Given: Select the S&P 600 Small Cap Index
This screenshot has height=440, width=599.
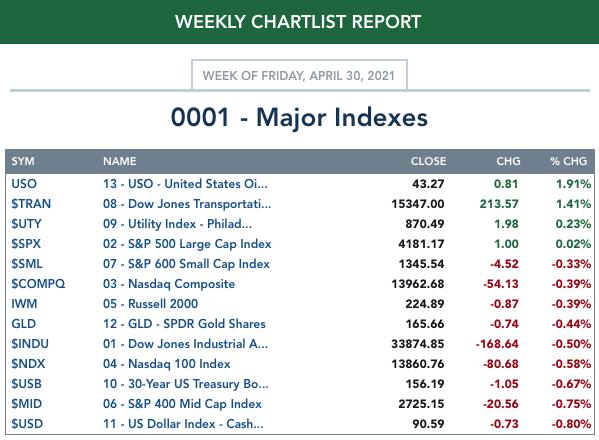Looking at the screenshot, I should point(186,264).
